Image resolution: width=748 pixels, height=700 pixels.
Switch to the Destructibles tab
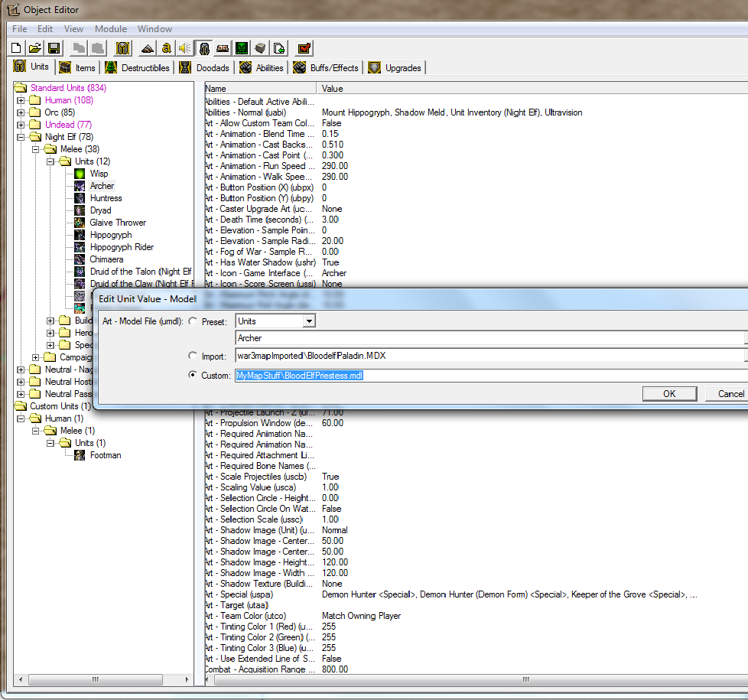pos(138,68)
